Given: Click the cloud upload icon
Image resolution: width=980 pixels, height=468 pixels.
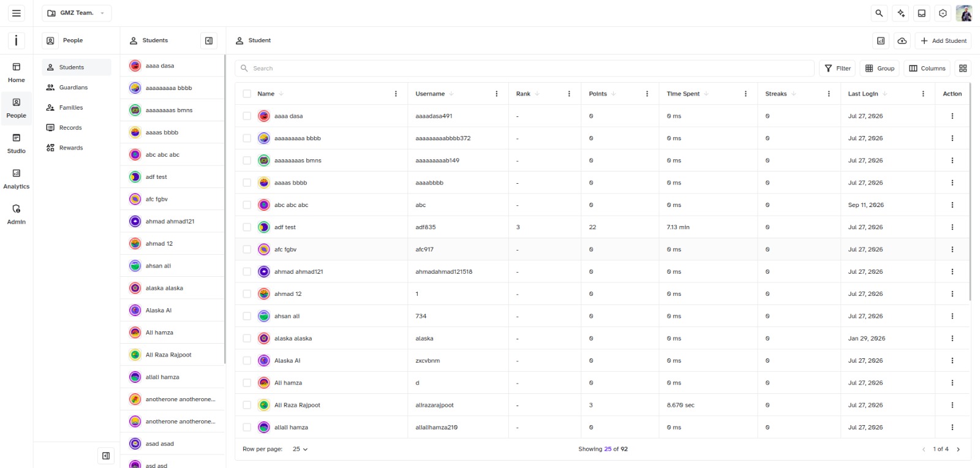Looking at the screenshot, I should click(902, 41).
